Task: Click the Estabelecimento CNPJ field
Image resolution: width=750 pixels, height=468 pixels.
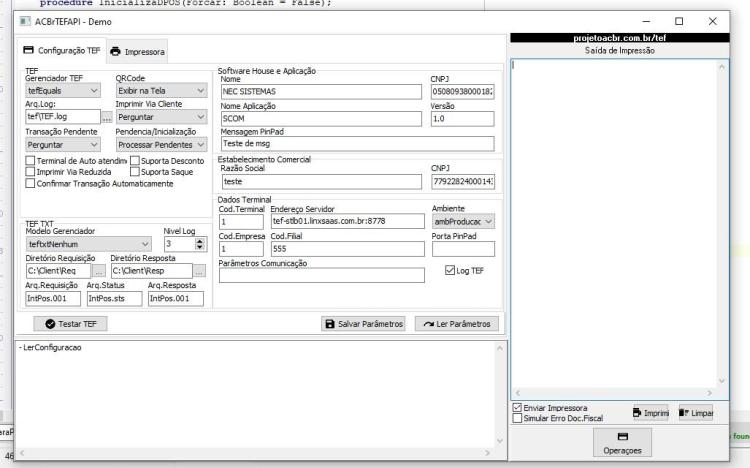Action: tap(463, 182)
